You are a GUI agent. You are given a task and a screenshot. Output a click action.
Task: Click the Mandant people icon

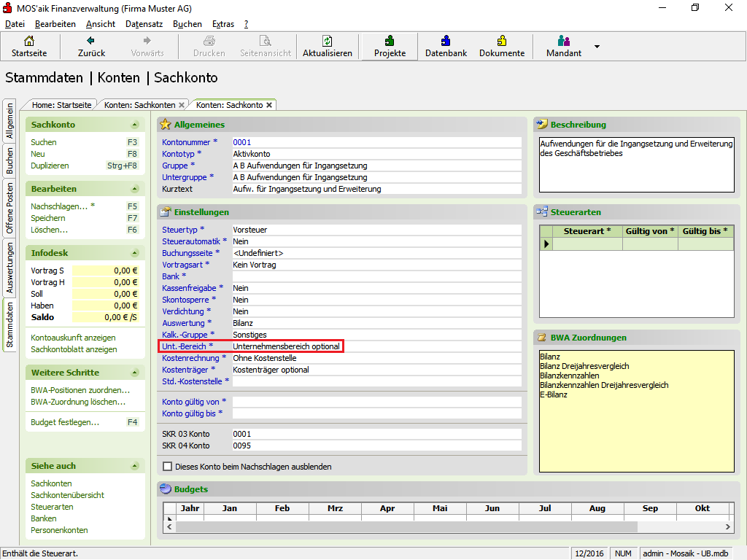[x=564, y=41]
